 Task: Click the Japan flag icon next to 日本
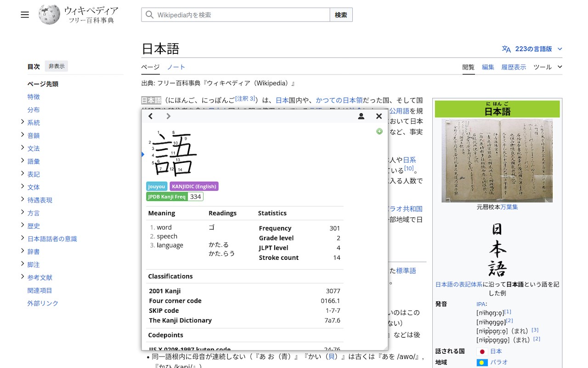click(x=482, y=351)
